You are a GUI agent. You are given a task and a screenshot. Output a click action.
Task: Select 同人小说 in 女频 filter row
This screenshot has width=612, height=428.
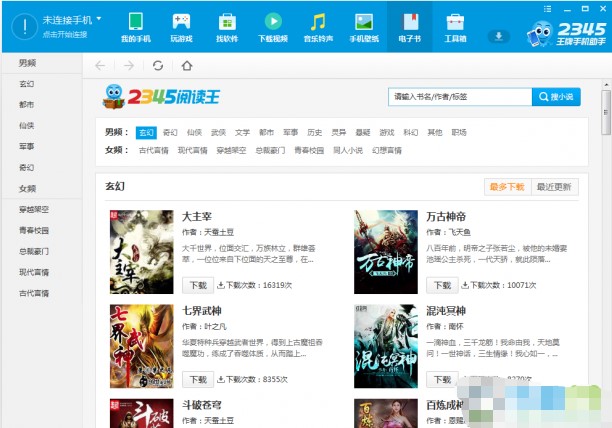click(x=348, y=150)
